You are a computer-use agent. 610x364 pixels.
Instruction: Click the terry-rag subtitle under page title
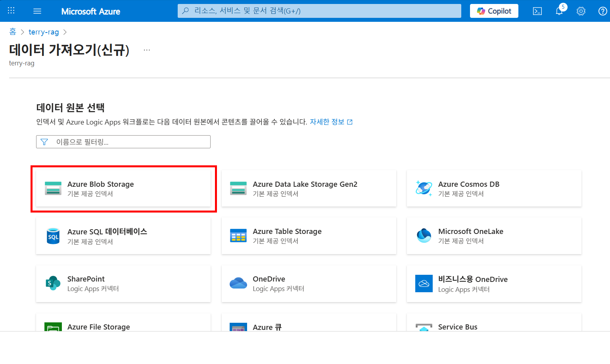(22, 63)
